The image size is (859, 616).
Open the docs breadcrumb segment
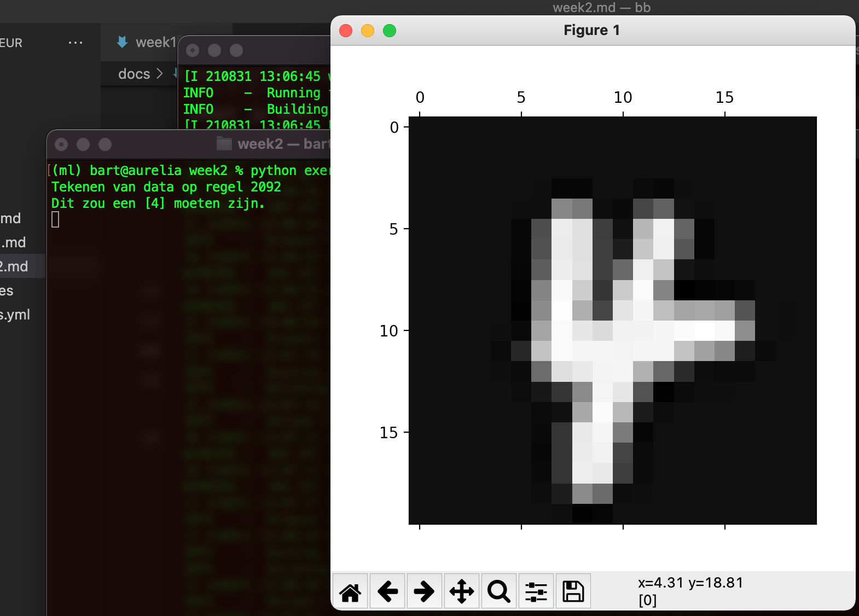[134, 74]
